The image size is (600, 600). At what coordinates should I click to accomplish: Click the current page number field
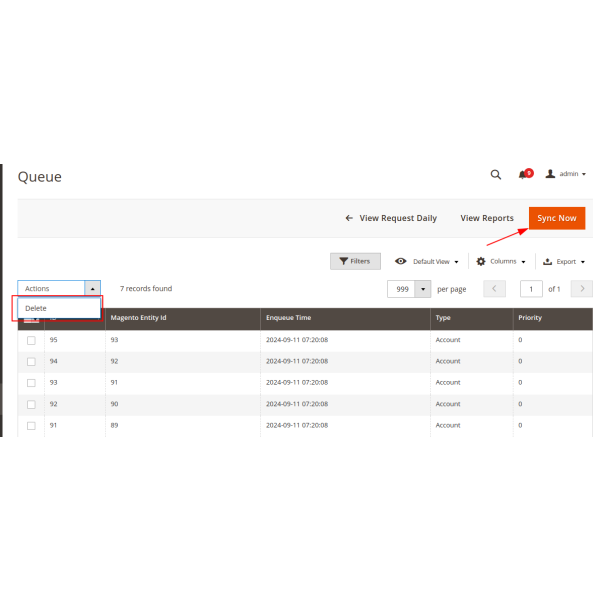click(x=531, y=289)
